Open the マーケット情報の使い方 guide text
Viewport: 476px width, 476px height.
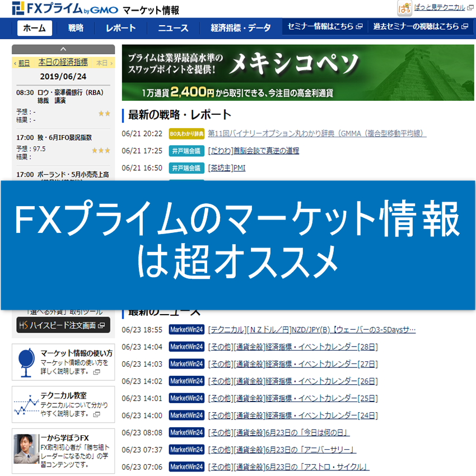pos(77,362)
